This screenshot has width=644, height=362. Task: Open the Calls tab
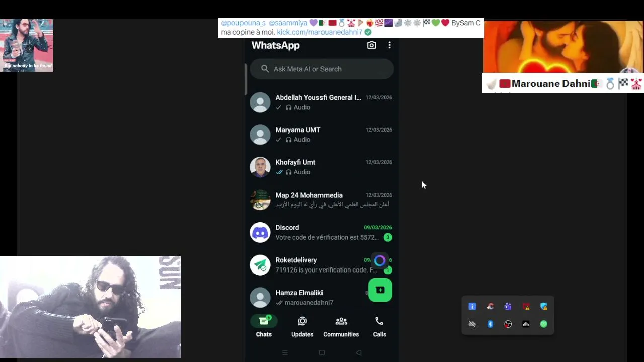click(x=379, y=327)
